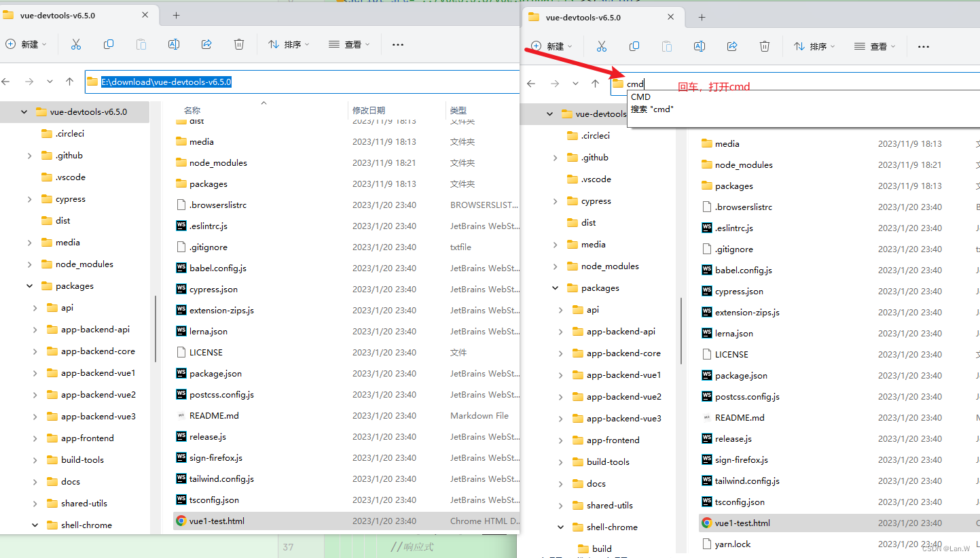Viewport: 980px width, 558px height.
Task: Open a new Explorer tab with the plus button
Action: [x=175, y=15]
